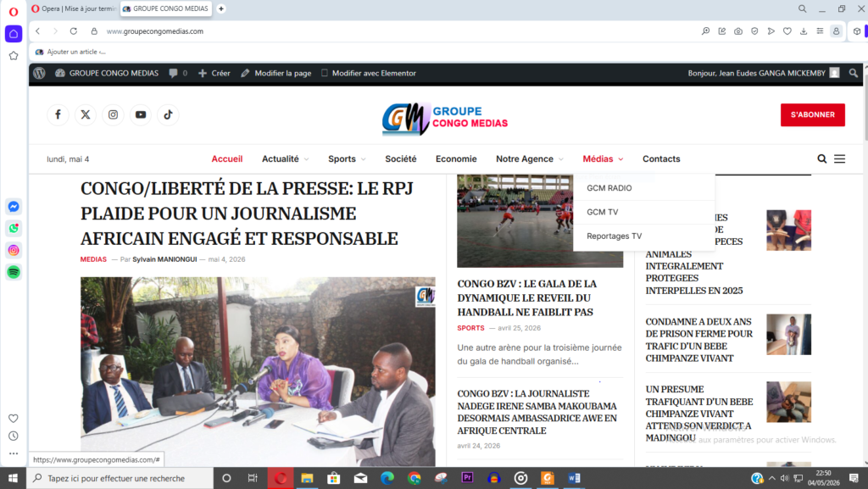The image size is (868, 489).
Task: Open the gala handball article headline
Action: [x=527, y=297]
